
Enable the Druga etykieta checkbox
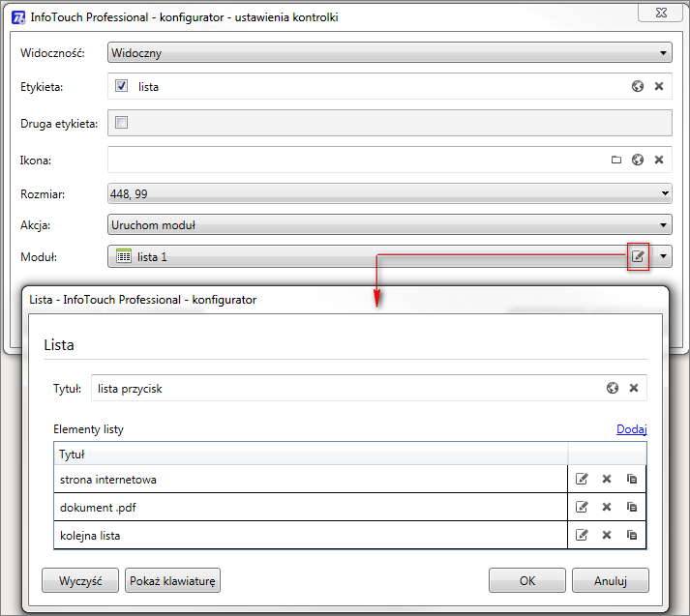pyautogui.click(x=122, y=122)
